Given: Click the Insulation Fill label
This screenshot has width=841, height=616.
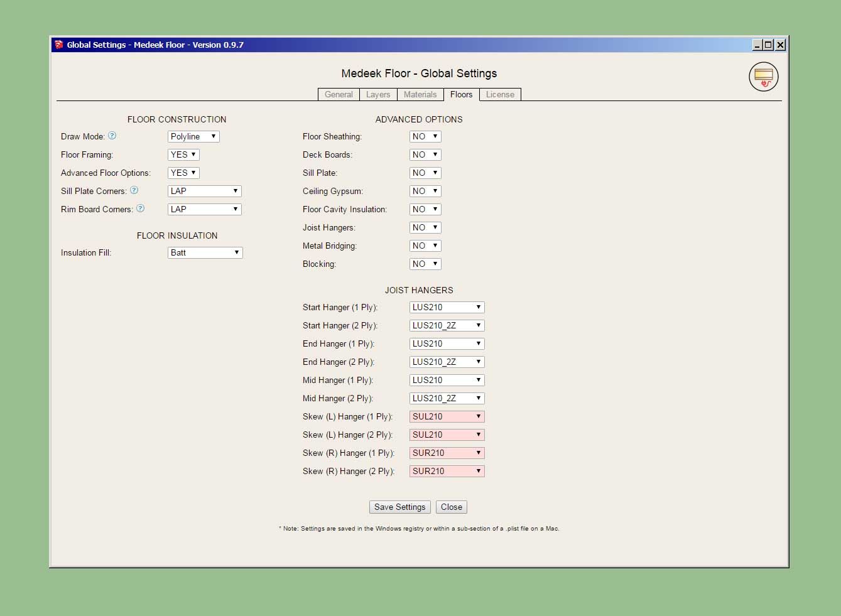Looking at the screenshot, I should [x=86, y=252].
